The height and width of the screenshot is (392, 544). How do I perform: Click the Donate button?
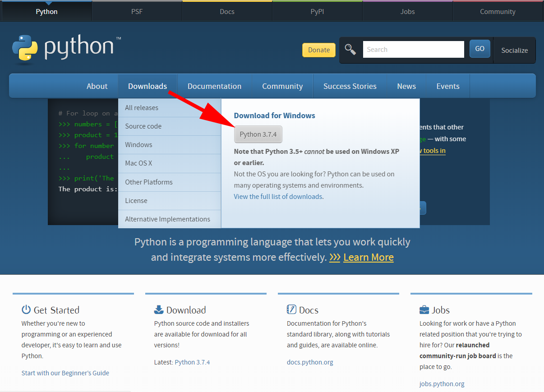click(319, 50)
